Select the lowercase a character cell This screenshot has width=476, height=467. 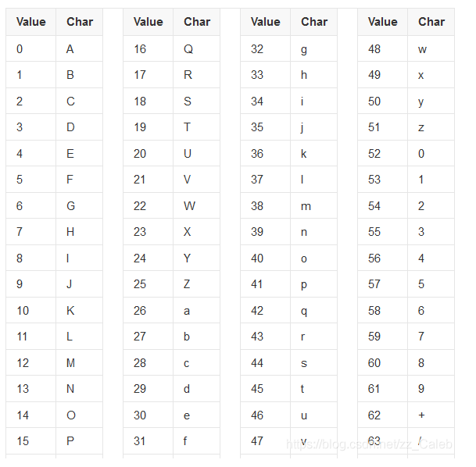tap(196, 310)
